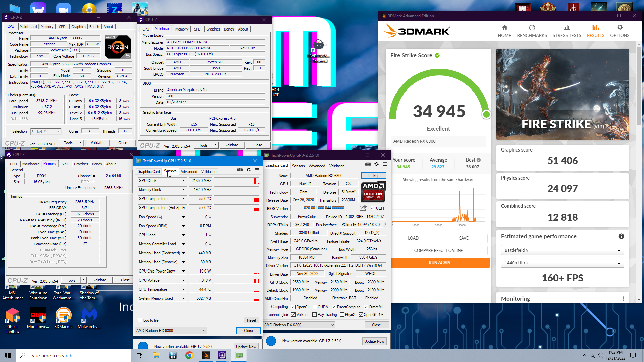Open hamburger menu in GPU-Z Graphics Card window
The height and width of the screenshot is (362, 644).
[x=385, y=164]
